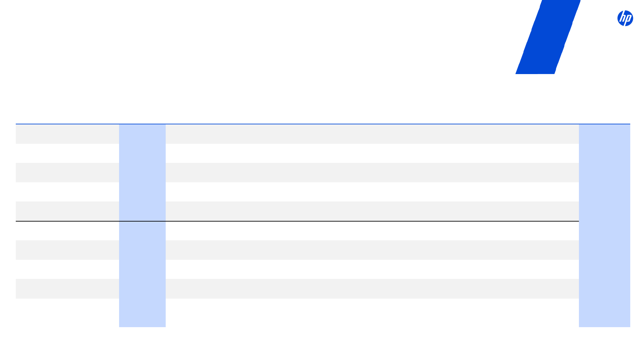Click the wide middle cell of the last gray row
Image resolution: width=644 pixels, height=362 pixels.
372,289
